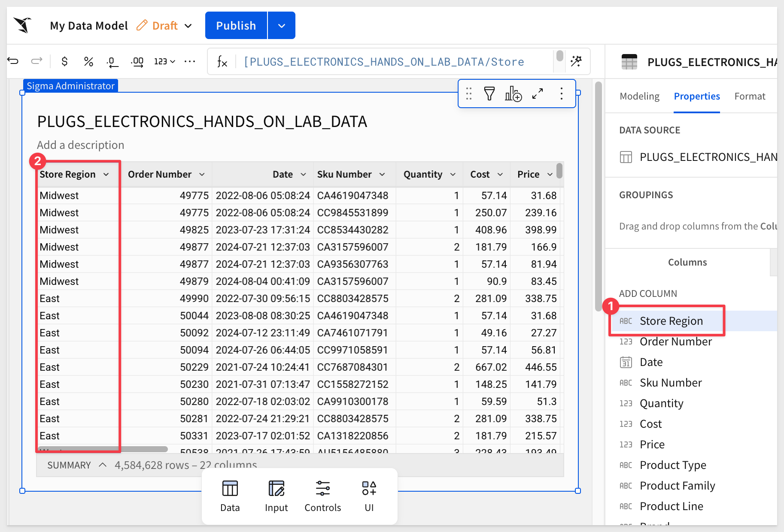784x532 pixels.
Task: Open the Publish options dropdown arrow
Action: tap(282, 26)
